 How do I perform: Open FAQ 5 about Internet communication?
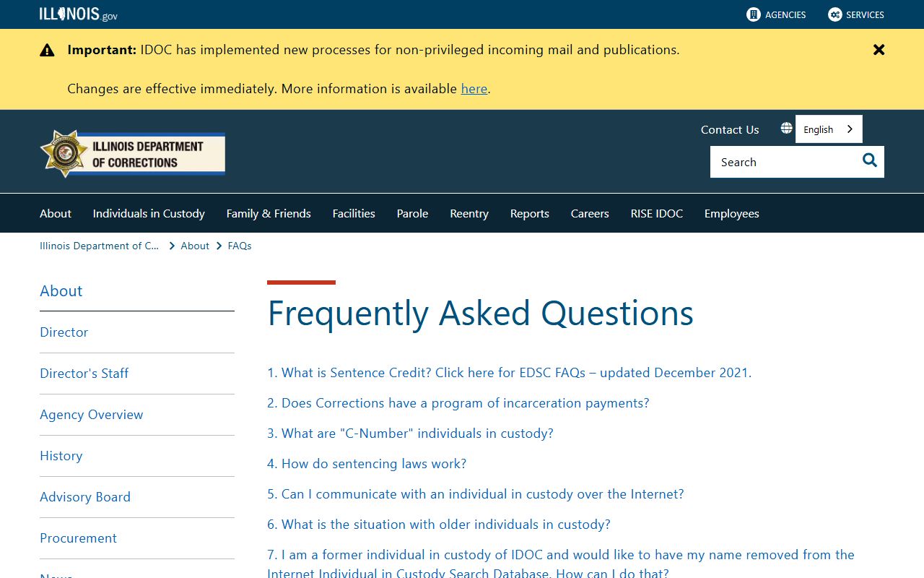(476, 494)
